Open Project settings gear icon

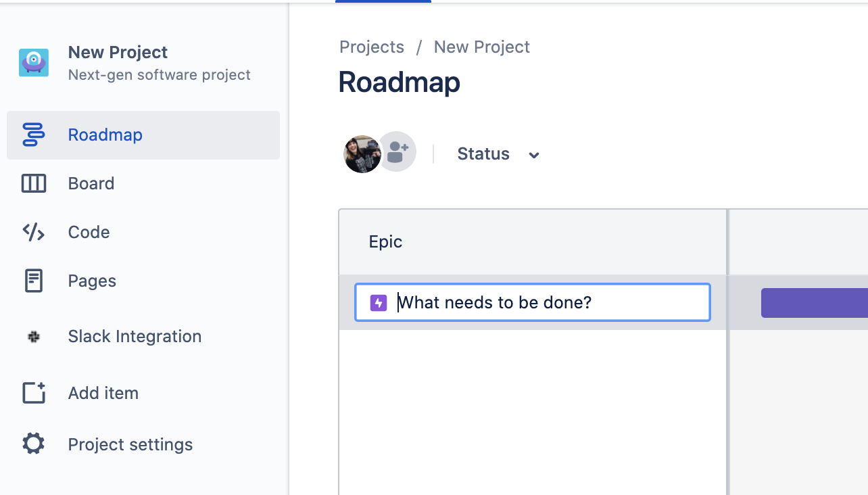coord(34,444)
